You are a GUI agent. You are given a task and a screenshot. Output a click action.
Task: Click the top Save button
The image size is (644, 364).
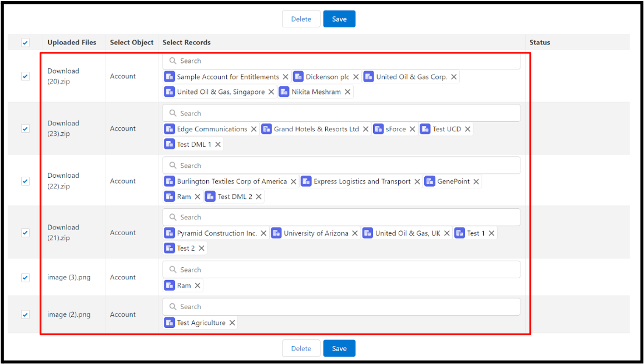coord(339,19)
